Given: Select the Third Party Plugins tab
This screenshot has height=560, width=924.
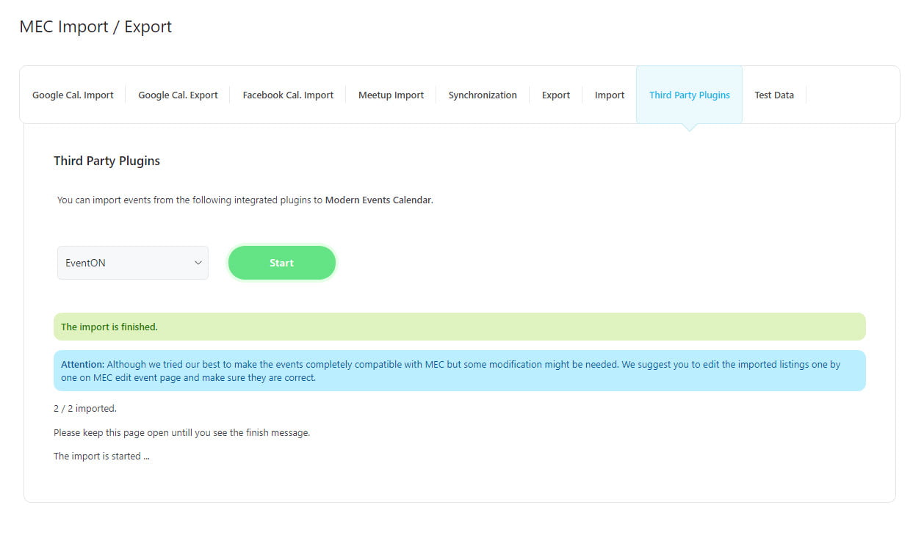Looking at the screenshot, I should pyautogui.click(x=689, y=95).
